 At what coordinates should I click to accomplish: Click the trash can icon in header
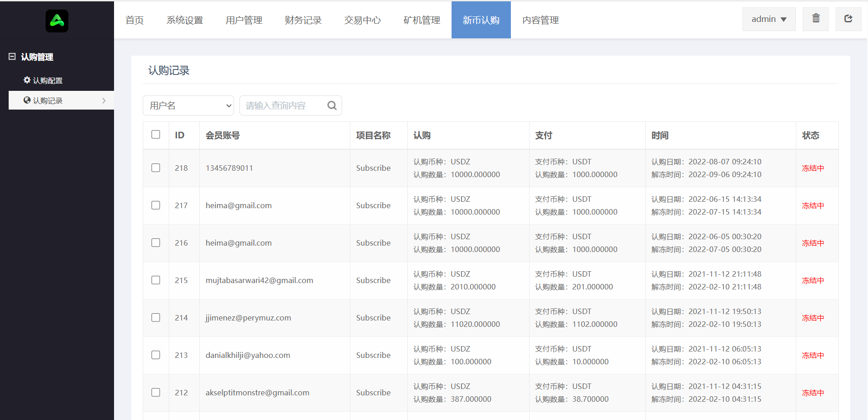coord(816,18)
